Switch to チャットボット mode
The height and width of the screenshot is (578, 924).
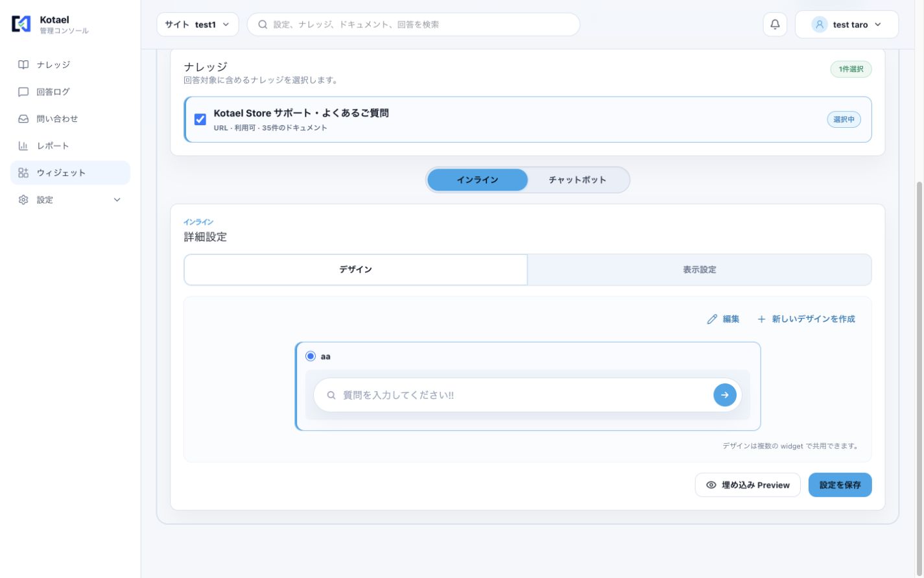[x=577, y=180]
